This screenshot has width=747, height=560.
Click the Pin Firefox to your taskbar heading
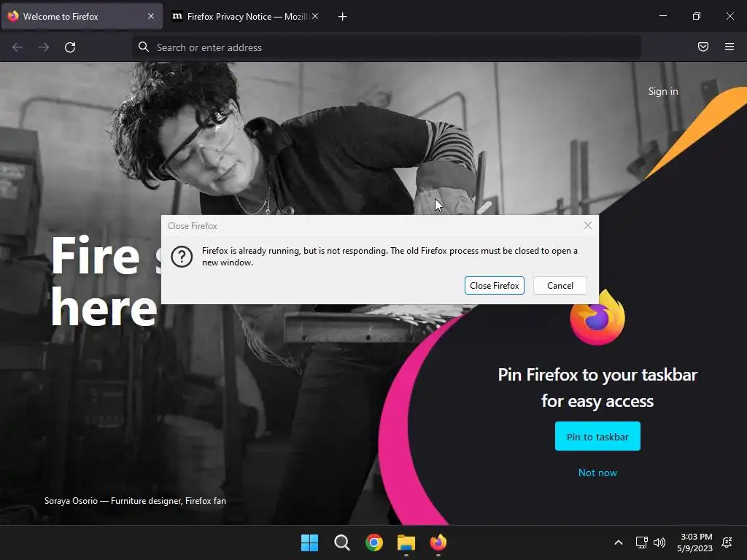coord(597,388)
